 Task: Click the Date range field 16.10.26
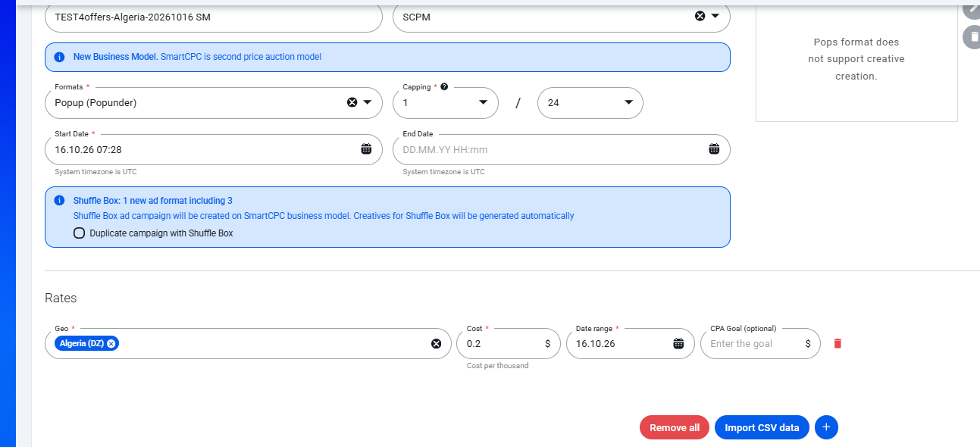[631, 344]
